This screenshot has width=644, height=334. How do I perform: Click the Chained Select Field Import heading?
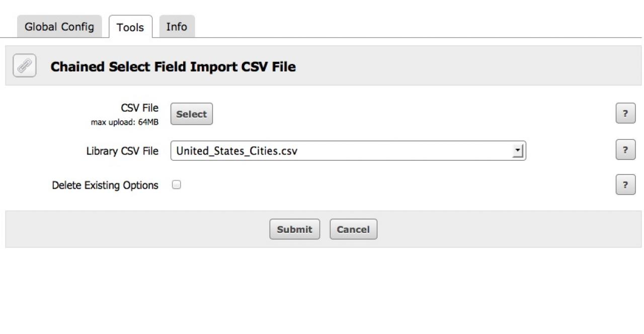[173, 66]
